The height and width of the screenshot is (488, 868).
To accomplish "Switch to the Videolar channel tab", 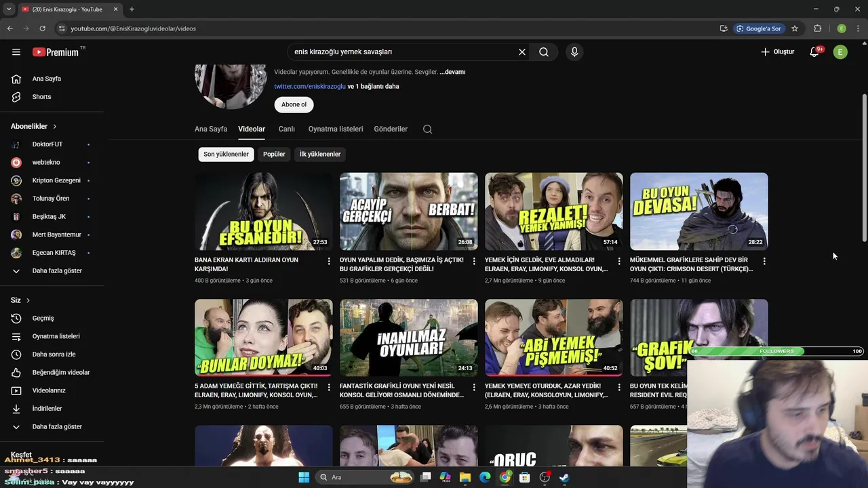I will coord(252,129).
